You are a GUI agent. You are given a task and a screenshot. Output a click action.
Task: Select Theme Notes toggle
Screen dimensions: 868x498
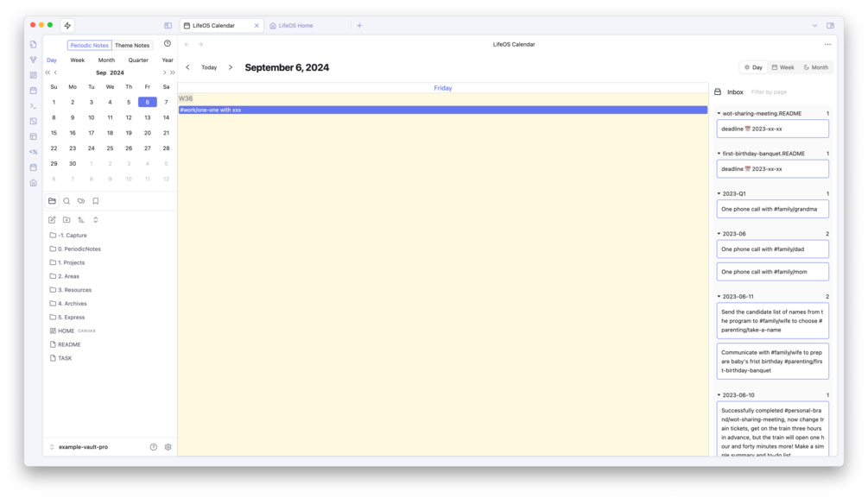pos(132,46)
